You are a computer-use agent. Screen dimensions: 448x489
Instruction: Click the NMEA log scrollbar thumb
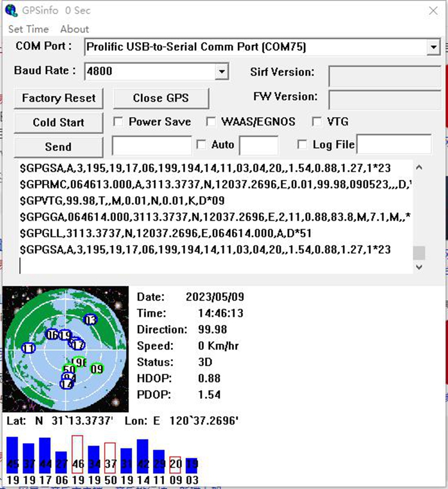(419, 253)
